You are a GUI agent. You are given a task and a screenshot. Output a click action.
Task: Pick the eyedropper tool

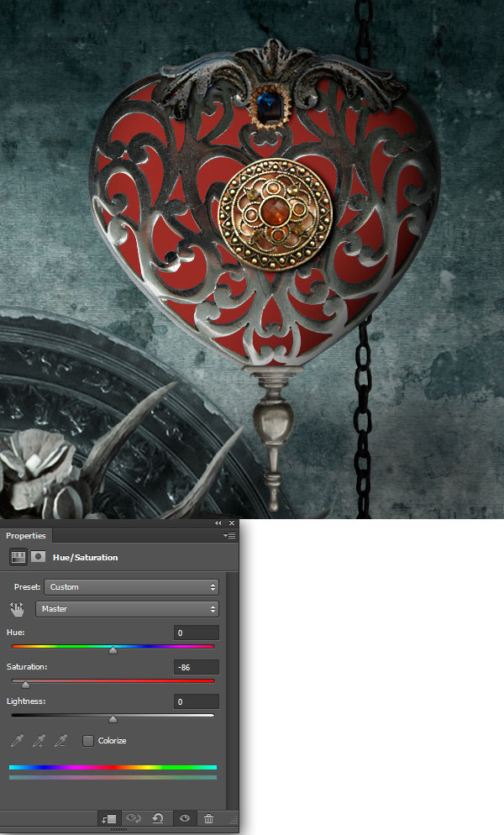[17, 740]
